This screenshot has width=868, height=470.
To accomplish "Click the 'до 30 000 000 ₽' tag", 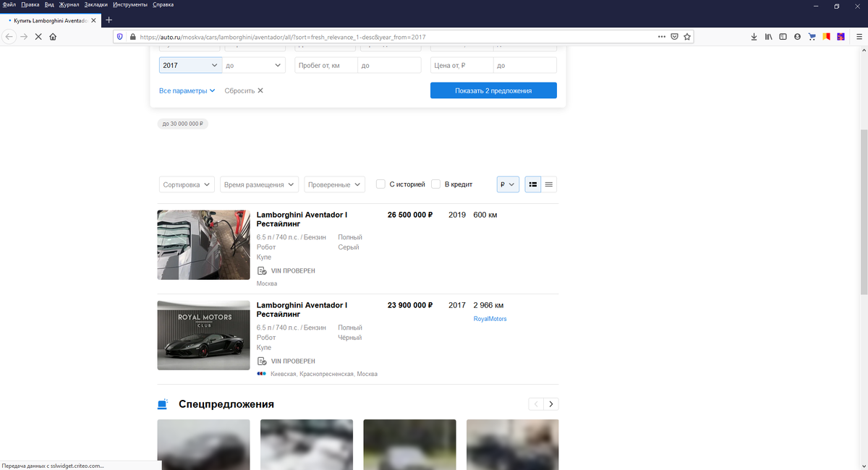I will (183, 124).
